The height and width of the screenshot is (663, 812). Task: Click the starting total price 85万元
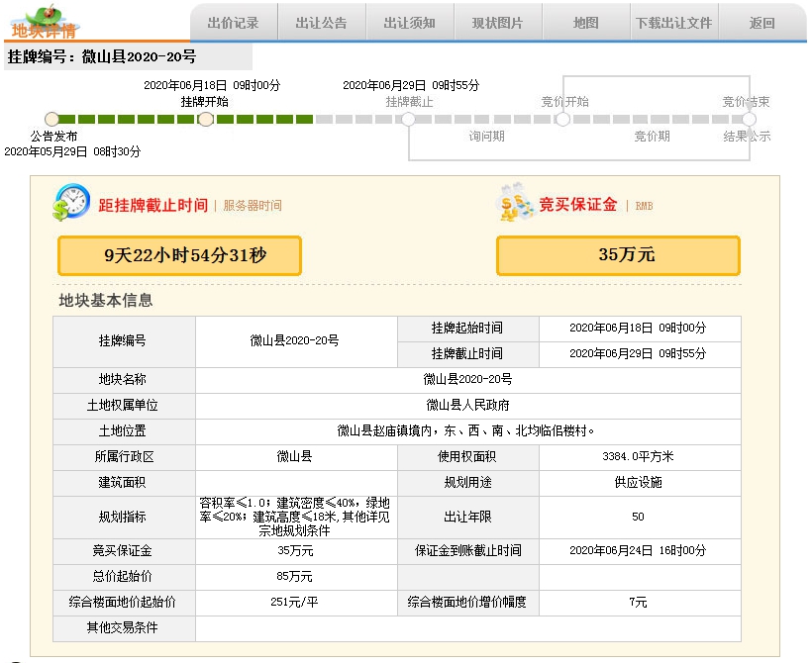click(295, 577)
